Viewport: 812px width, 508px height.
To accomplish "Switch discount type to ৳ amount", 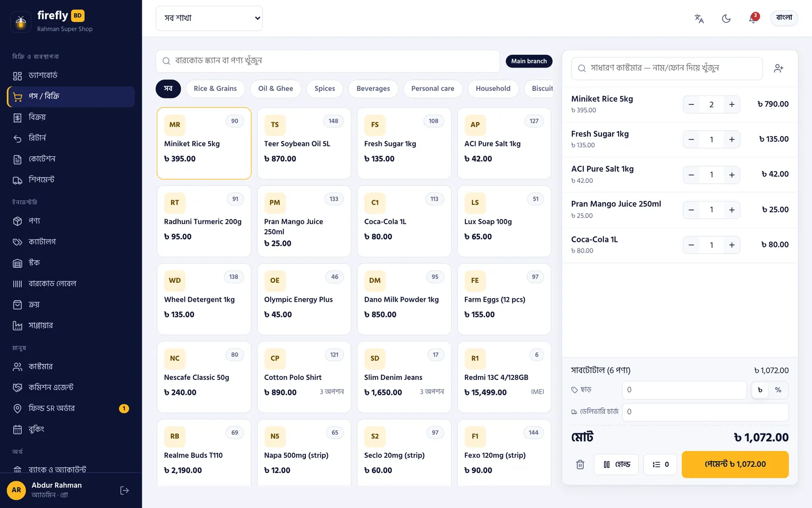I will (760, 390).
